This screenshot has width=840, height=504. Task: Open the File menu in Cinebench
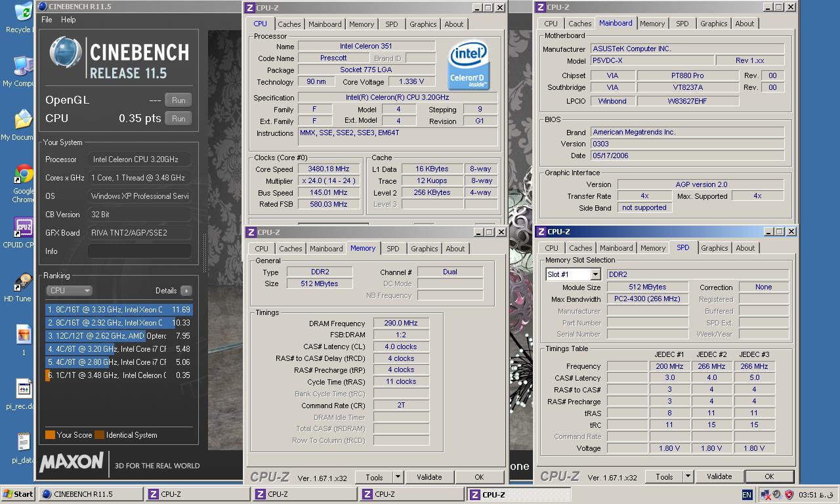47,20
